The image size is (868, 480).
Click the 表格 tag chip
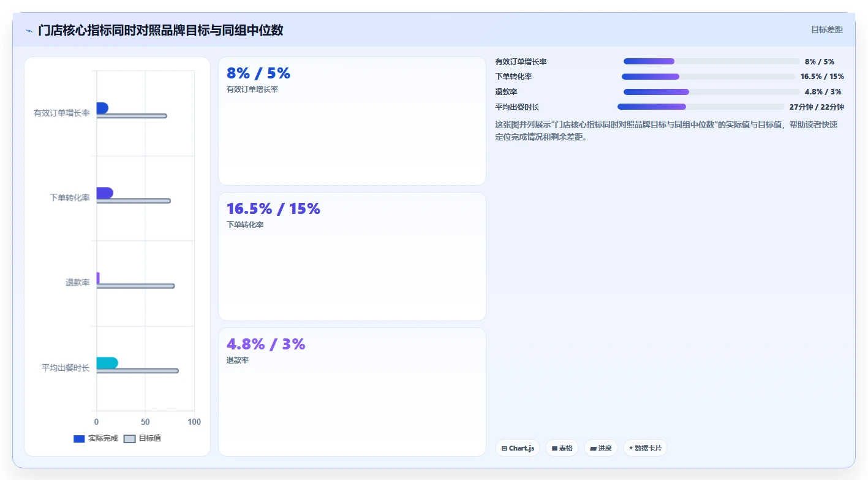tap(562, 448)
